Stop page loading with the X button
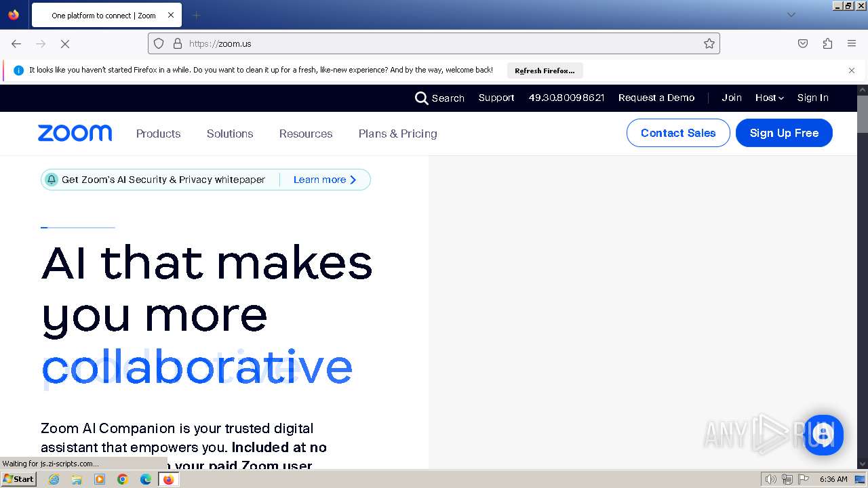The height and width of the screenshot is (488, 868). (65, 43)
